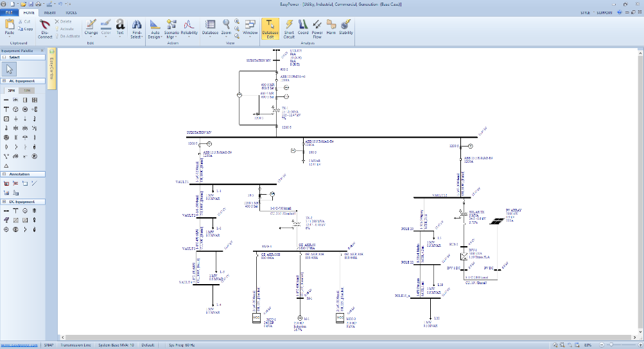644x349 pixels.
Task: Open the Window arrangement dropdown
Action: [x=250, y=27]
